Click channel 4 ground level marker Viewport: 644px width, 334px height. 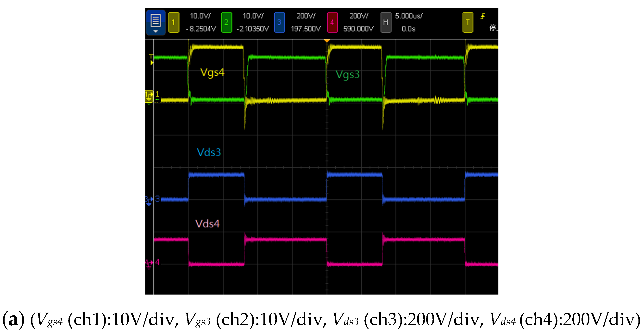pos(149,264)
